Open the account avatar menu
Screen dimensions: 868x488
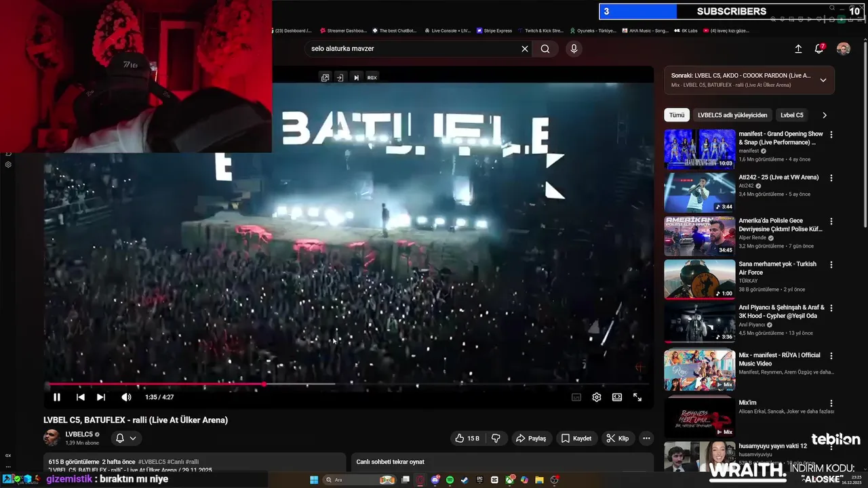pyautogui.click(x=844, y=49)
